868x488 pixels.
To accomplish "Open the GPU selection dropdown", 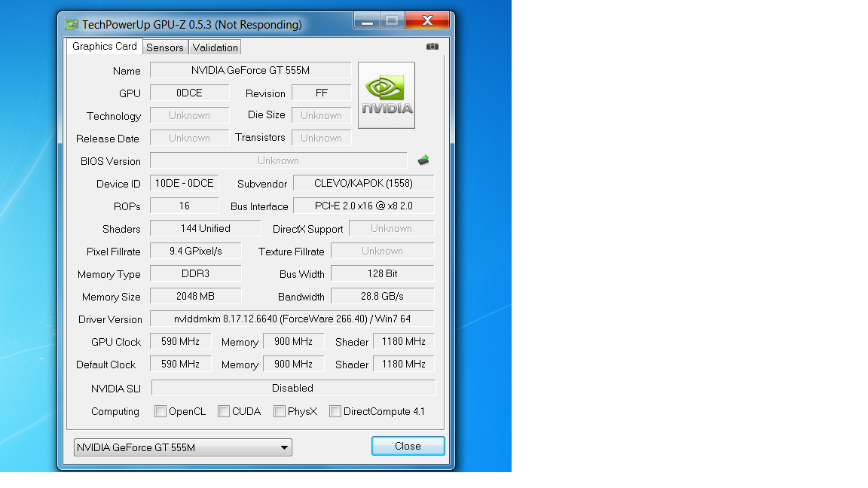I will [182, 447].
